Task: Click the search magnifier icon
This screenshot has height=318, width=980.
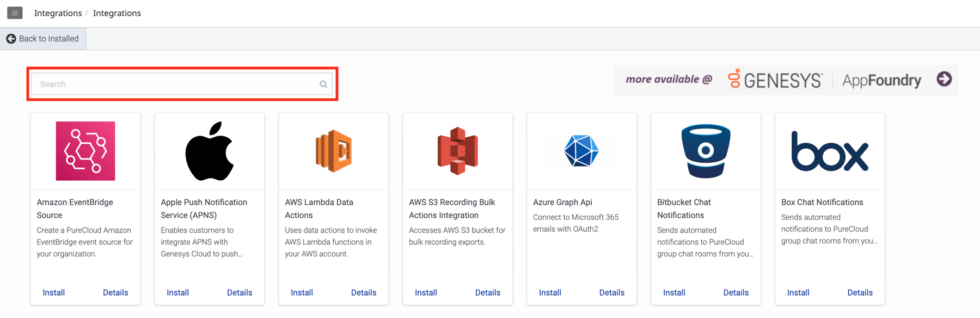Action: tap(323, 84)
